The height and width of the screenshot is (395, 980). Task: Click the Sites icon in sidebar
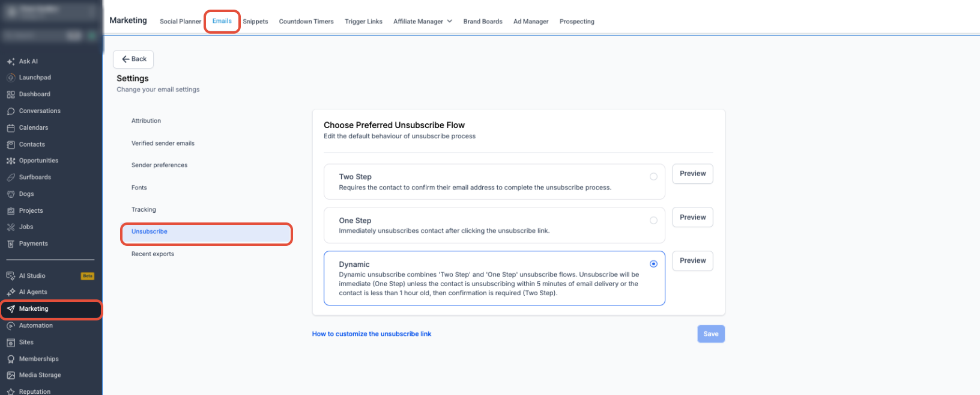11,343
